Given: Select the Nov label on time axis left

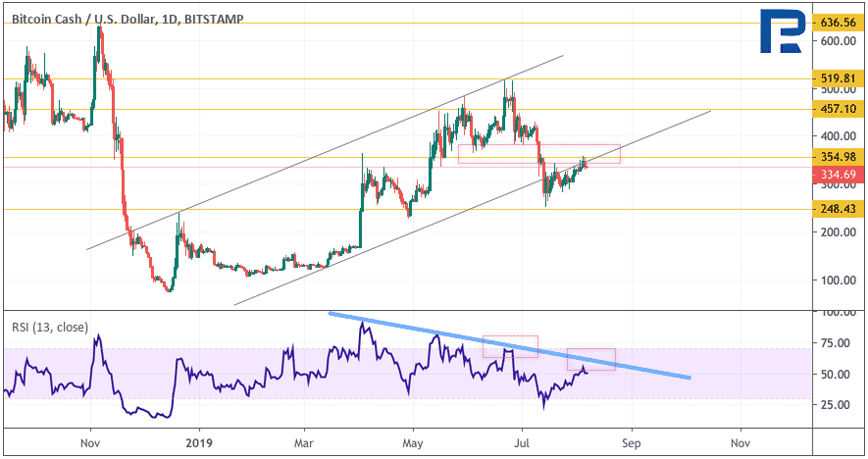Looking at the screenshot, I should (90, 443).
